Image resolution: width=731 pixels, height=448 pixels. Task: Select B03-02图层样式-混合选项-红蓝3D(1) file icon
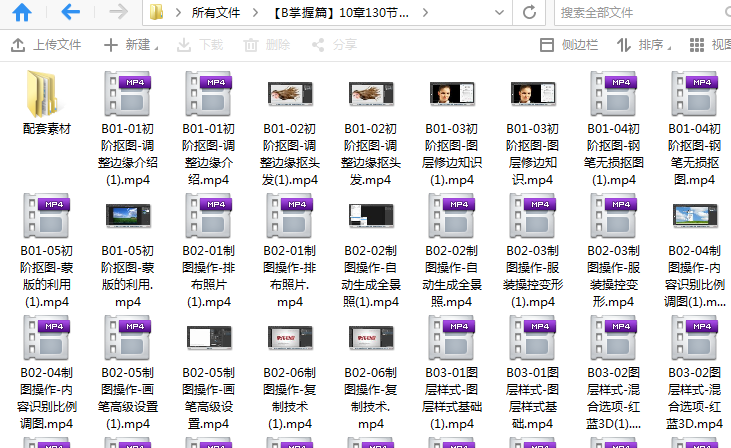pyautogui.click(x=614, y=338)
